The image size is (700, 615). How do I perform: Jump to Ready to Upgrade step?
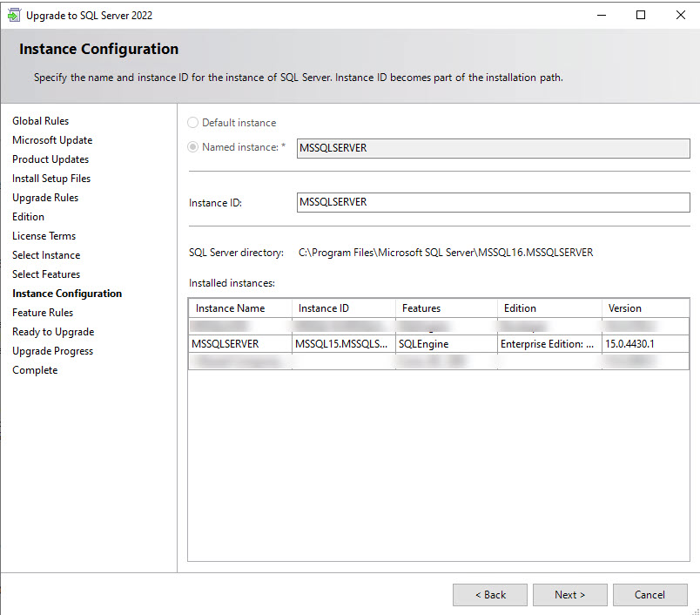point(53,332)
